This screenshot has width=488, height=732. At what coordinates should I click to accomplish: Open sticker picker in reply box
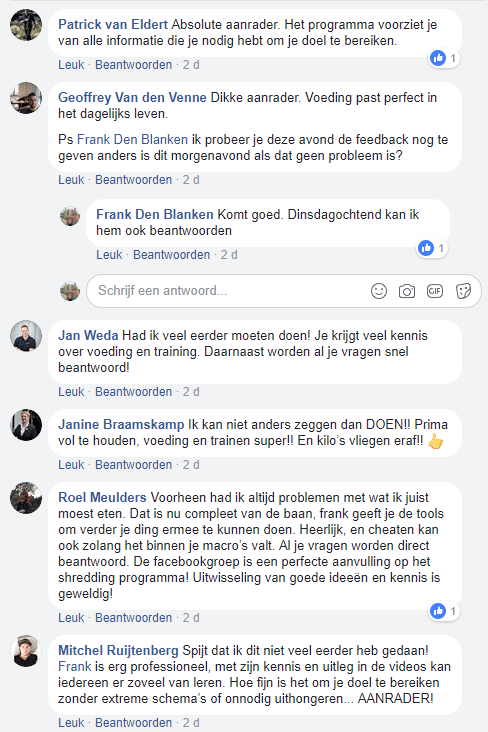point(463,291)
